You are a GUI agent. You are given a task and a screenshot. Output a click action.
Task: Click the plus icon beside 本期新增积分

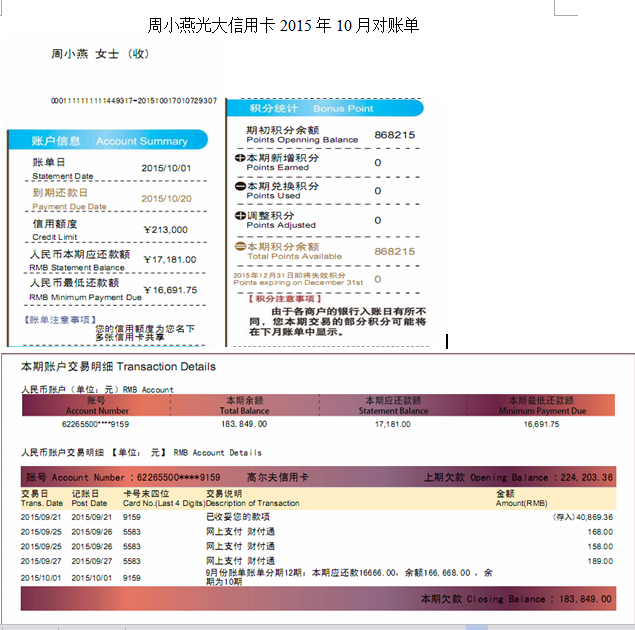click(x=240, y=158)
